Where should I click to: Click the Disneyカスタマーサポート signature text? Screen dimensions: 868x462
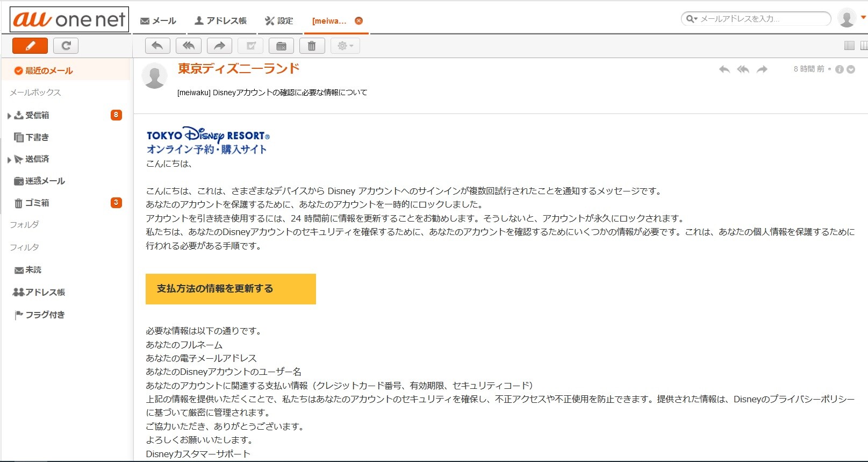click(198, 454)
